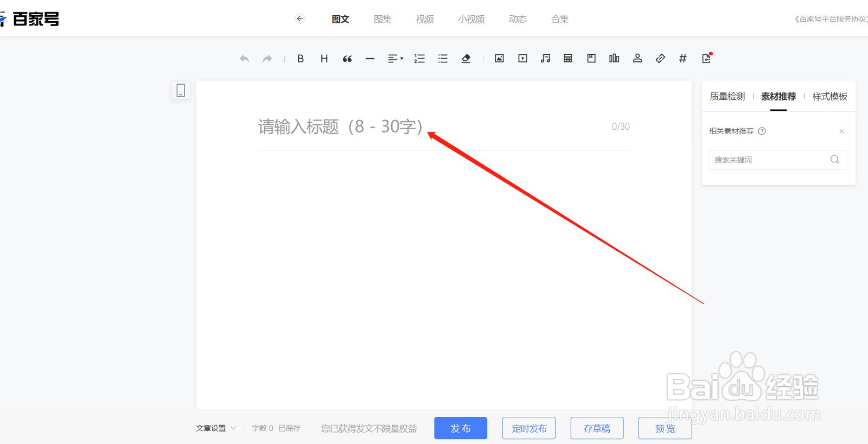Click the template card icon

[591, 59]
